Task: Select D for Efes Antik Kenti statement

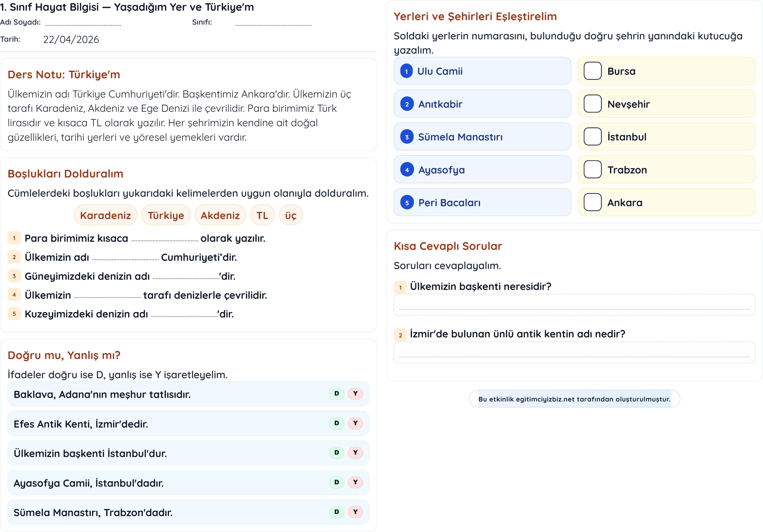Action: click(x=336, y=423)
